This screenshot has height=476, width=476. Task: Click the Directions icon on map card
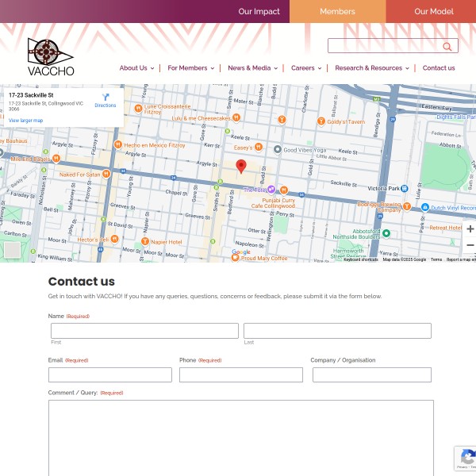106,98
